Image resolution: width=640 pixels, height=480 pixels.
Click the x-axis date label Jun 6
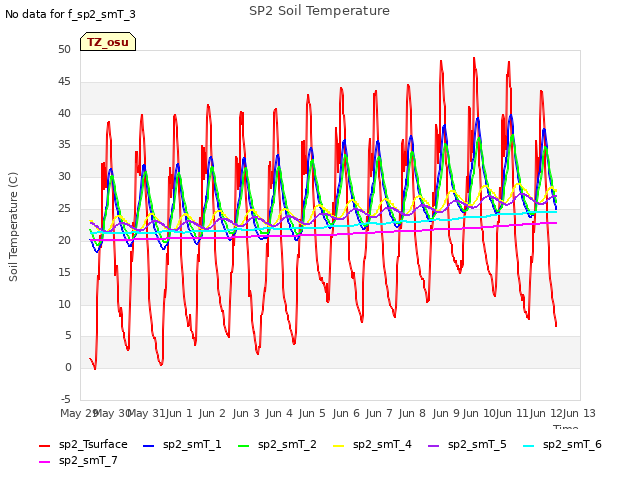click(x=346, y=413)
